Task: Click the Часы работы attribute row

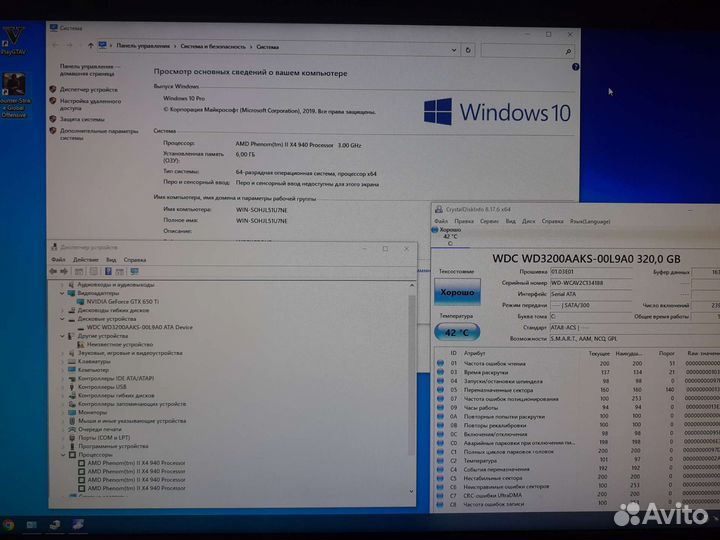Action: pyautogui.click(x=578, y=408)
